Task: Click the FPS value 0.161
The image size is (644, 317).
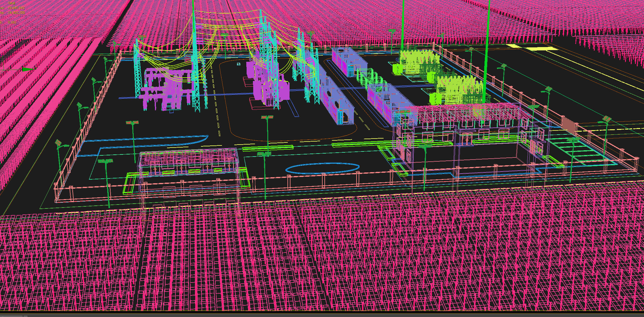Action: click(x=12, y=22)
